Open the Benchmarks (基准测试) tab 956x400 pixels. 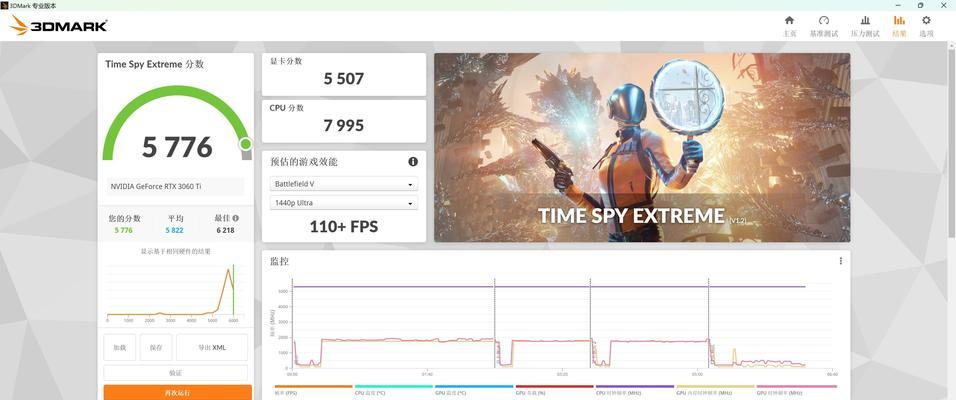824,26
